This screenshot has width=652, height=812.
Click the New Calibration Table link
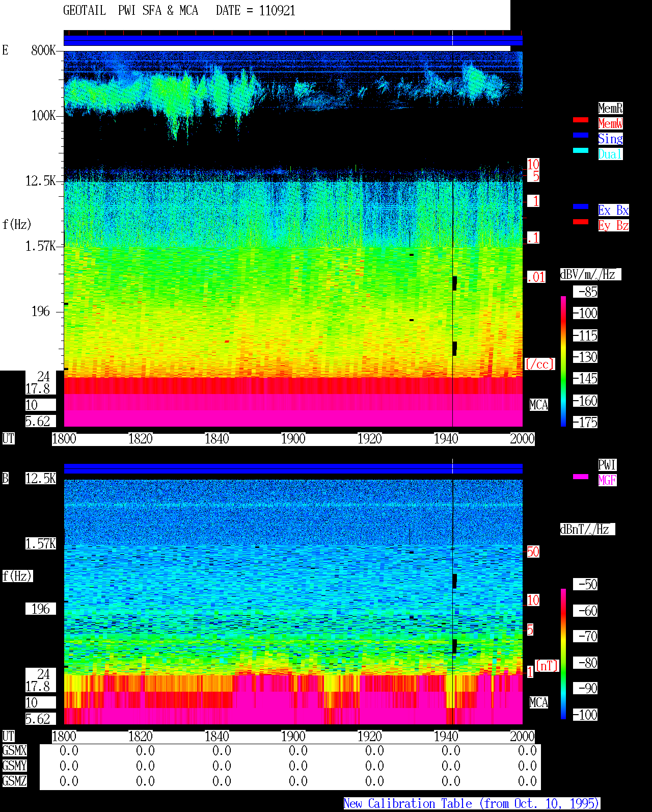tap(472, 804)
